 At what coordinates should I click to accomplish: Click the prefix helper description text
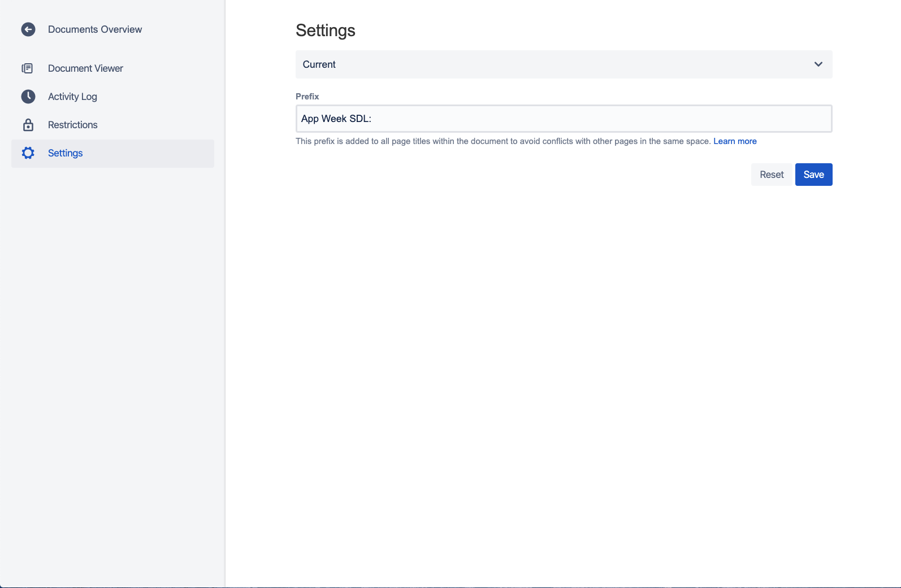pyautogui.click(x=503, y=141)
